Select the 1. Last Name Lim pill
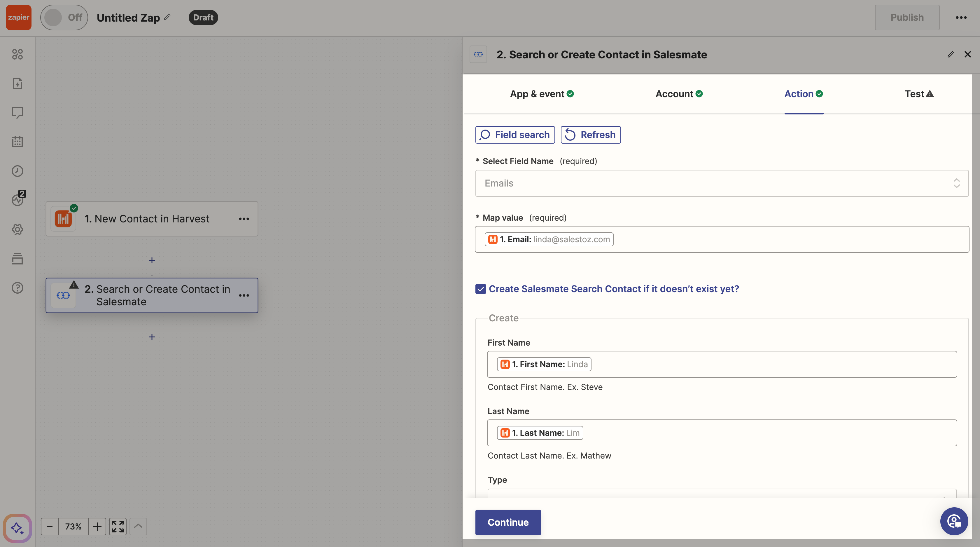Image resolution: width=980 pixels, height=547 pixels. (540, 433)
